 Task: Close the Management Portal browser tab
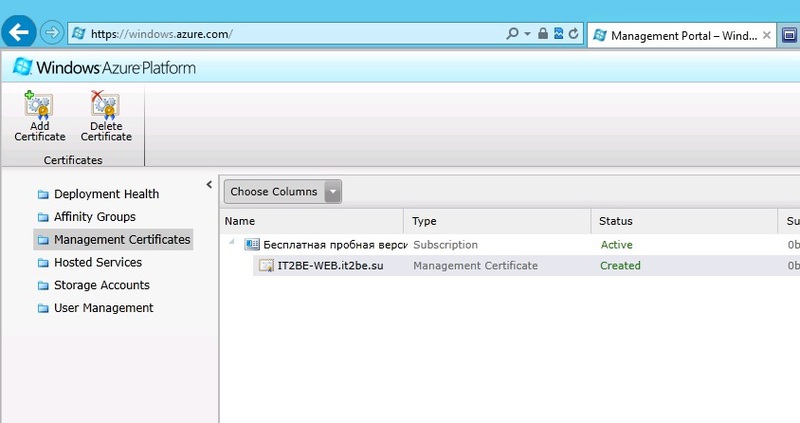[766, 35]
